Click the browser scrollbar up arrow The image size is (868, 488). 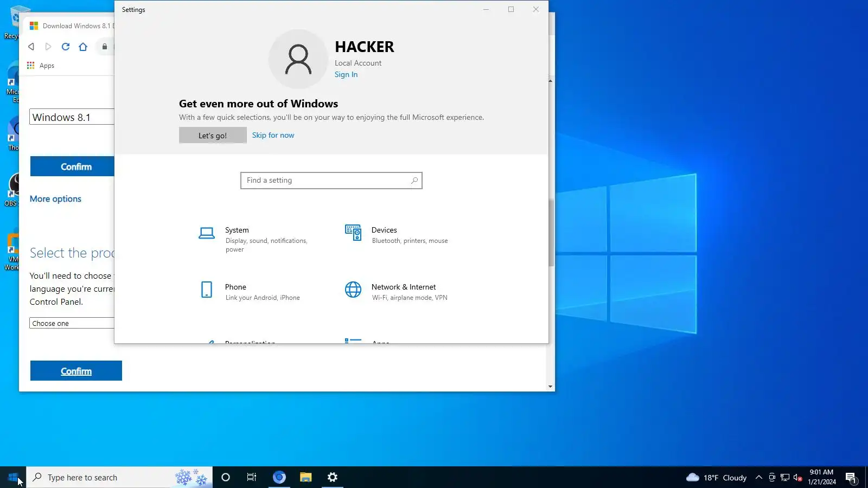coord(551,81)
